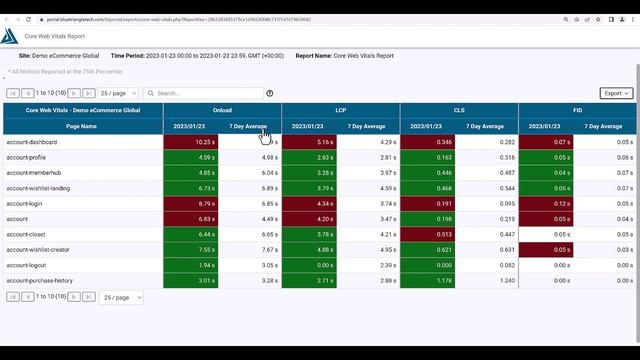Sort by FID 7 Day Average header

603,127
